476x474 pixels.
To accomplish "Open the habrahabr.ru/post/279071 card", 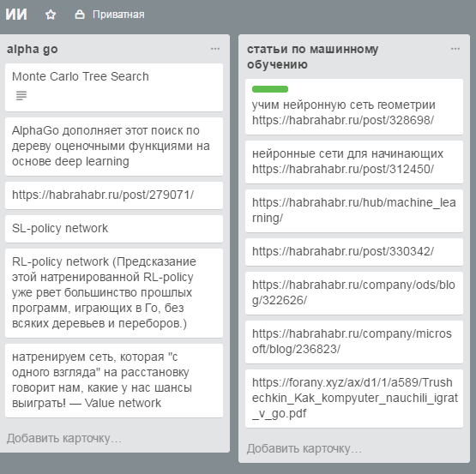I will point(114,195).
